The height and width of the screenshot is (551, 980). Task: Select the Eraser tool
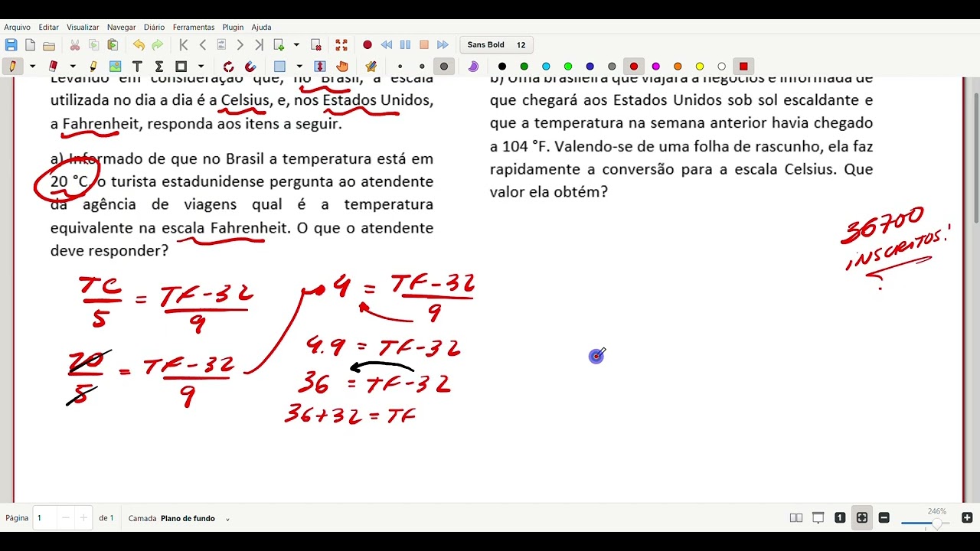coord(53,67)
